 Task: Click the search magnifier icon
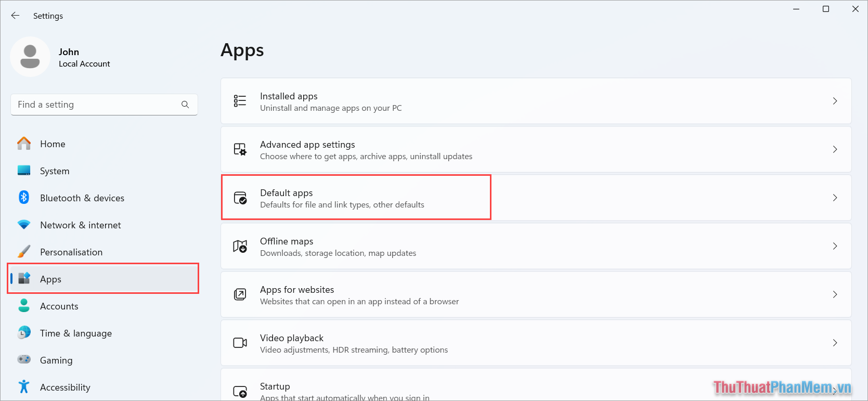pos(185,105)
